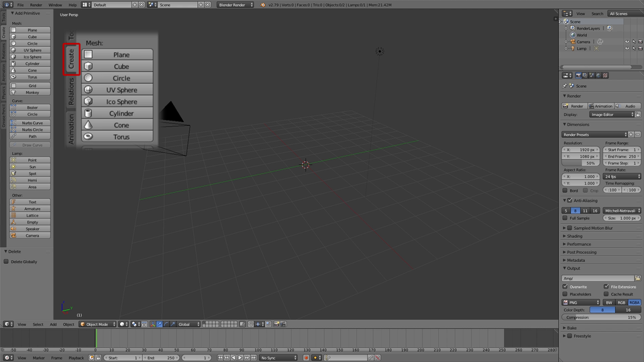Viewport: 644px width, 362px height.
Task: Adjust the 50% resolution percentage slider
Action: pos(581,163)
